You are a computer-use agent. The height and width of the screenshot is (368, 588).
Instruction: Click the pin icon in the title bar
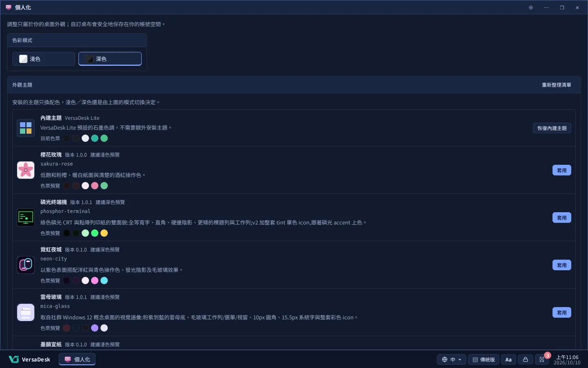[x=531, y=7]
